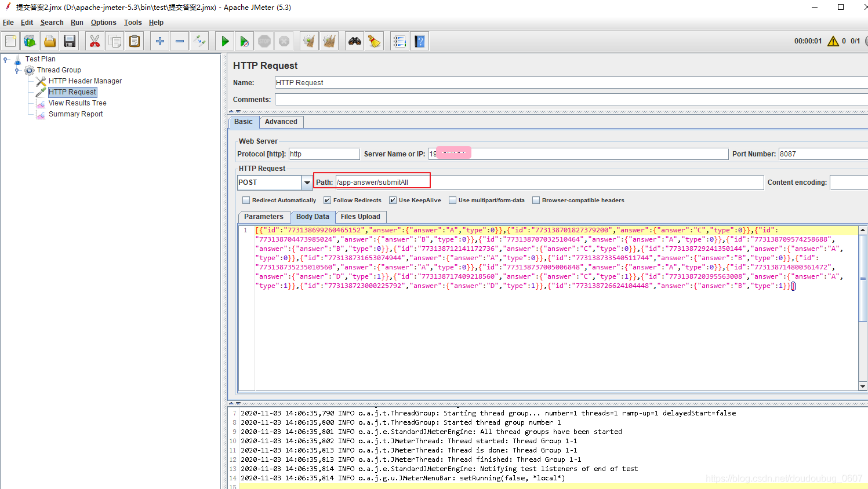
Task: Click the Path field with /app-answer/submitAll
Action: click(x=550, y=183)
